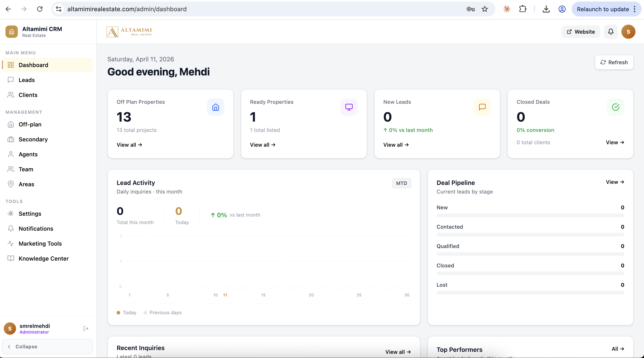
Task: Click the Off Plan Properties house icon
Action: pos(215,107)
